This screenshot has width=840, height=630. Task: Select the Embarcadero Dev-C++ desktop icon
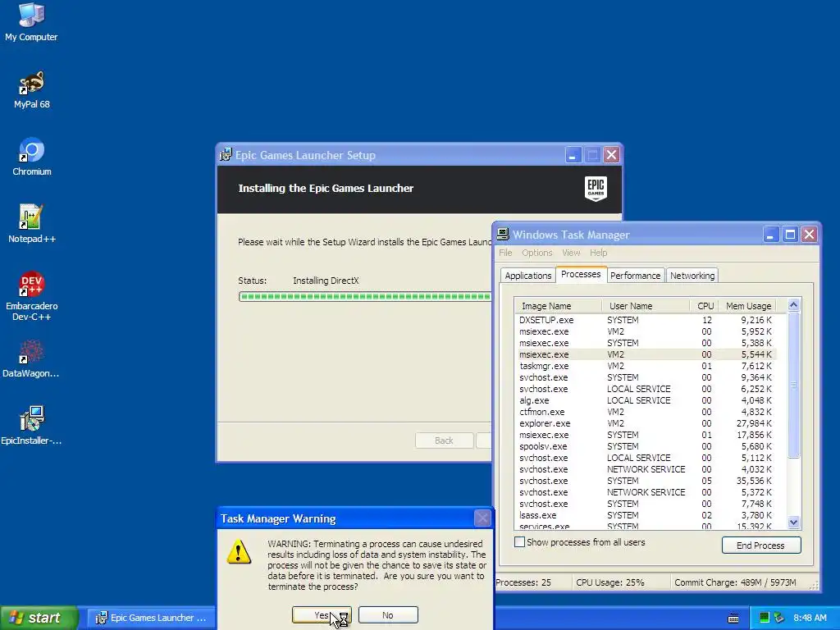31,296
